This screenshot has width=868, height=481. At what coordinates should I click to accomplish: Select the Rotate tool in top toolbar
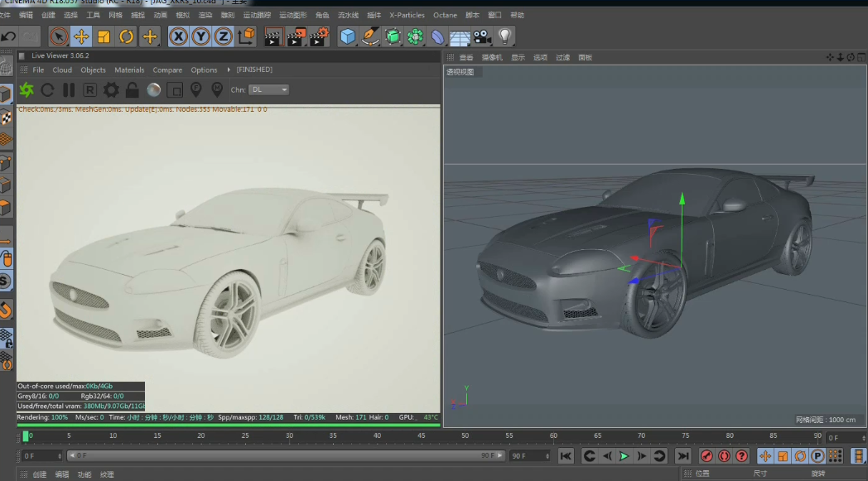click(x=126, y=36)
